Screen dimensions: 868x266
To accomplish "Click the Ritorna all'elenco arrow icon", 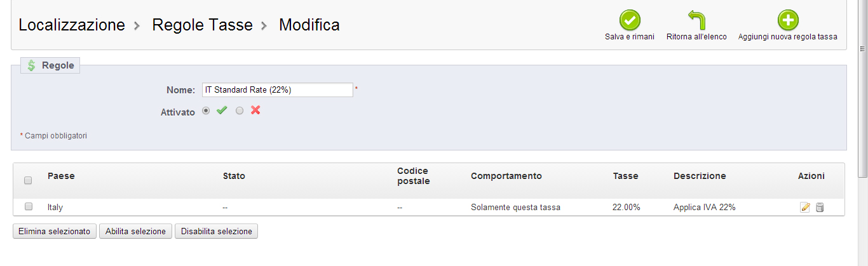I will click(x=696, y=20).
